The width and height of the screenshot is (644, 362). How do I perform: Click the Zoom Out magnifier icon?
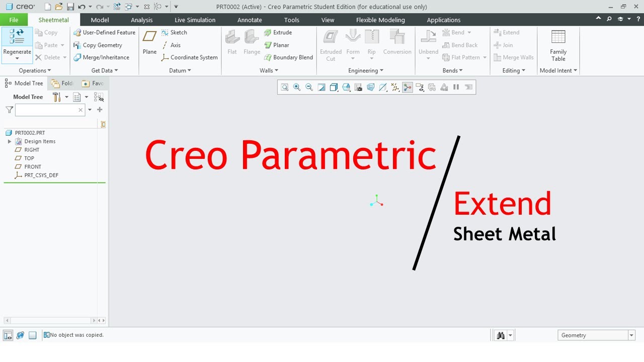coord(309,87)
